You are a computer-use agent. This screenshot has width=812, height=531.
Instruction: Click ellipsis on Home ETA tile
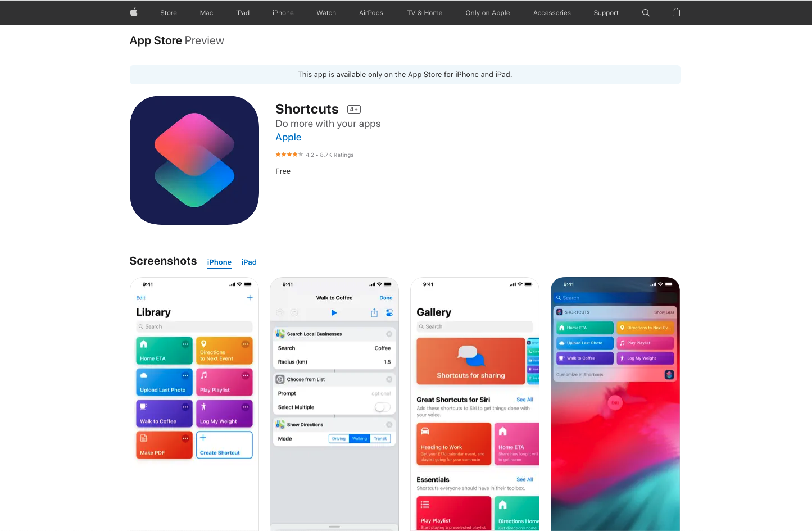(x=185, y=344)
